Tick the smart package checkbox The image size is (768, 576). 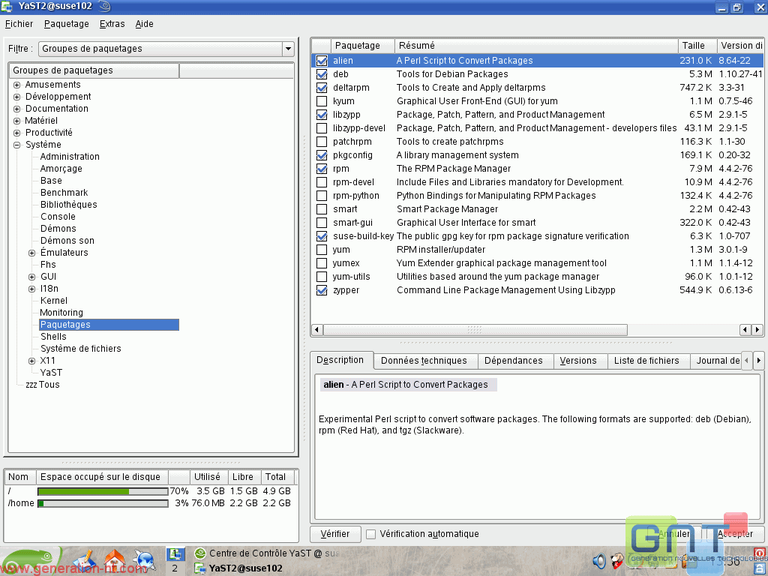pos(321,209)
